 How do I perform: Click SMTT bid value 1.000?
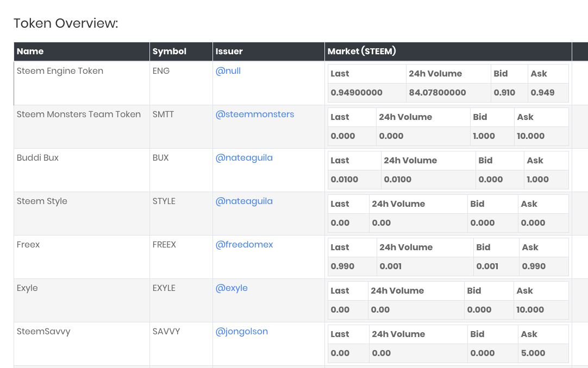click(x=484, y=136)
